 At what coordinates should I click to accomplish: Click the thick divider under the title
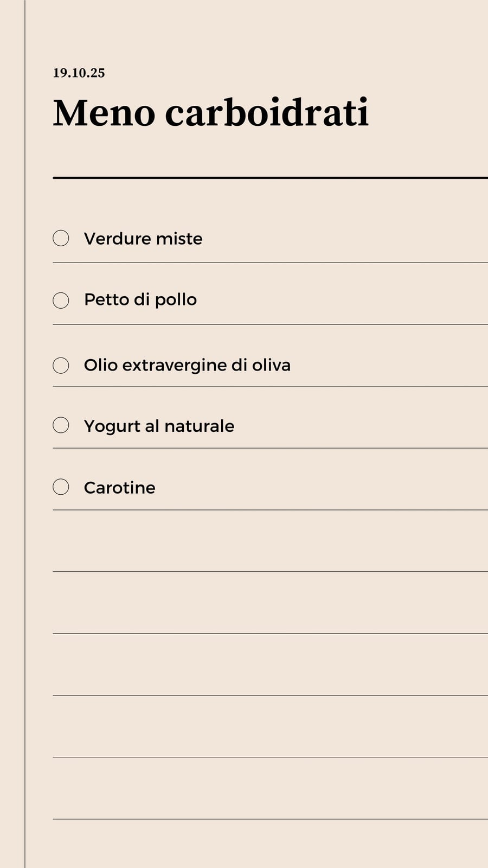tap(270, 177)
